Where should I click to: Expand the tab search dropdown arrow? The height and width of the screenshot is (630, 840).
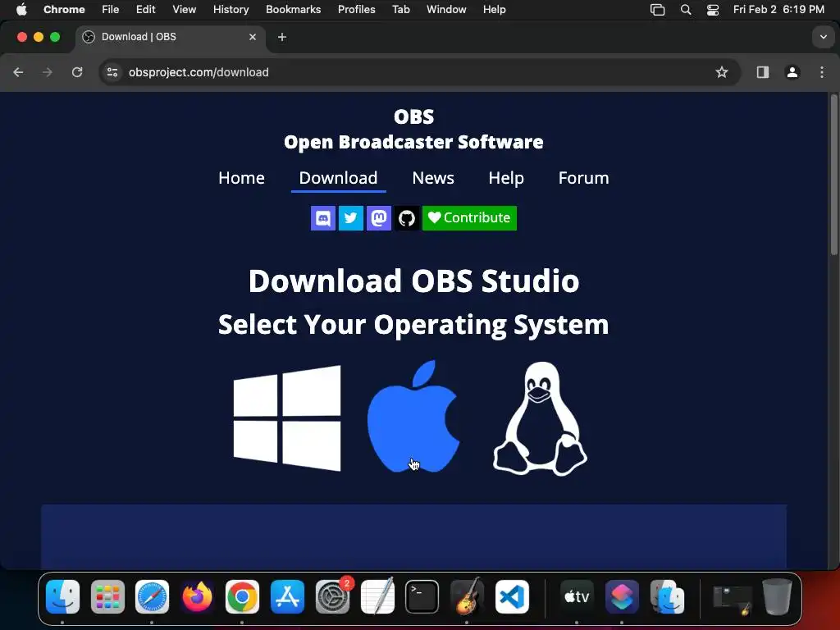click(x=824, y=37)
